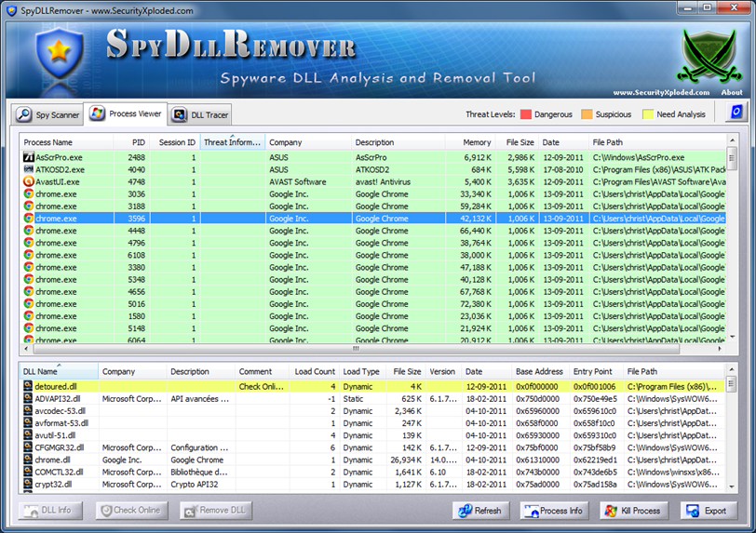This screenshot has height=533, width=756.
Task: Select the ATKOSD2.exe process icon
Action: [x=29, y=169]
